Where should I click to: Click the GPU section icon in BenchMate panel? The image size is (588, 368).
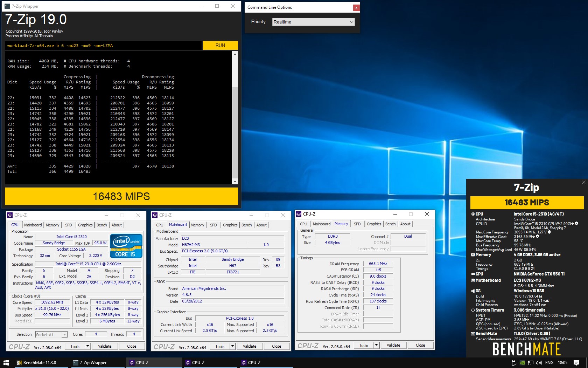[473, 274]
